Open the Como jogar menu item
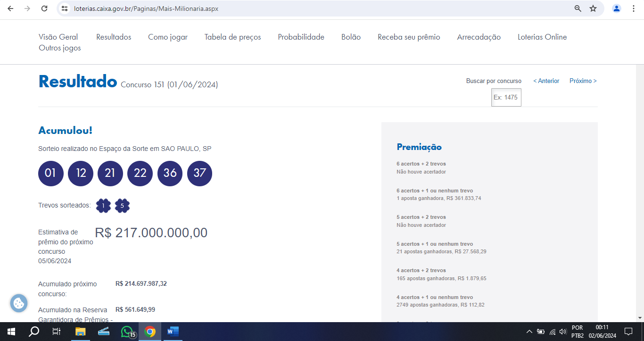This screenshot has height=341, width=644. pos(168,37)
